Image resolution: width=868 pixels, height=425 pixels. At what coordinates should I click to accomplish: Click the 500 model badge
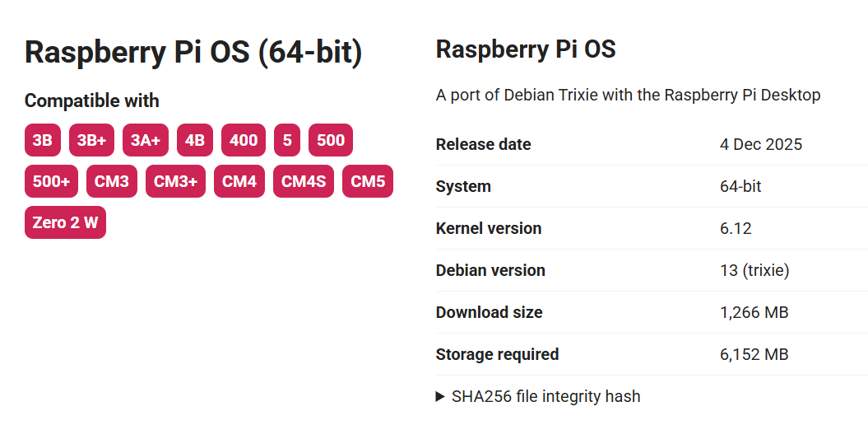[331, 140]
